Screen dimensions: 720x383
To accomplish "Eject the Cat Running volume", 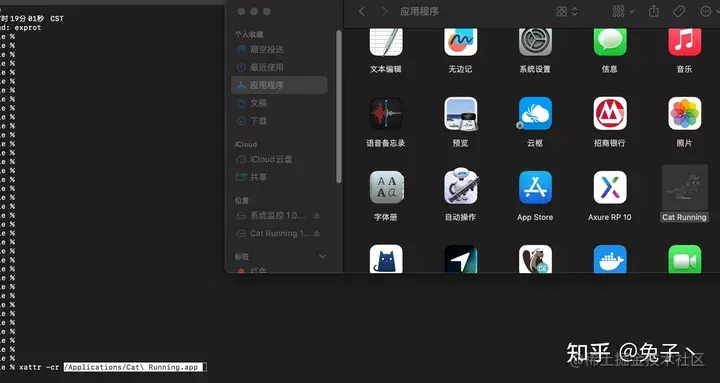I will click(317, 233).
